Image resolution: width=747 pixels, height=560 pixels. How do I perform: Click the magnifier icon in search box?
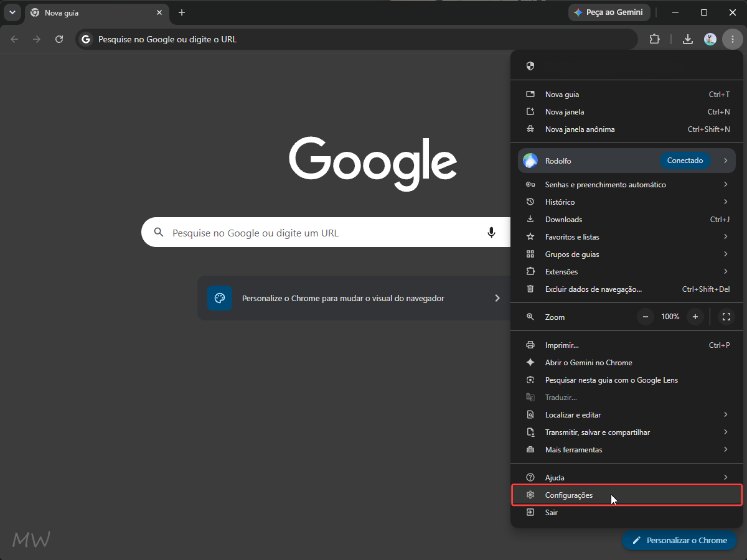(159, 233)
